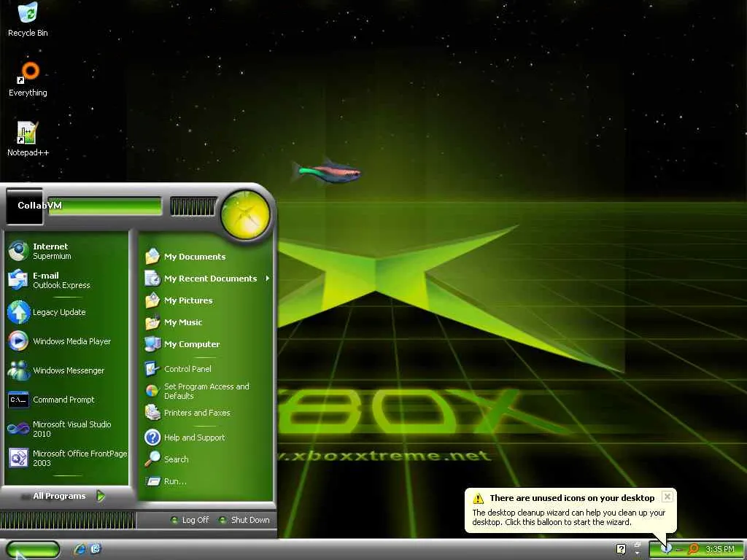Open Set Program Access and Defaults
747x560 pixels.
(x=207, y=391)
